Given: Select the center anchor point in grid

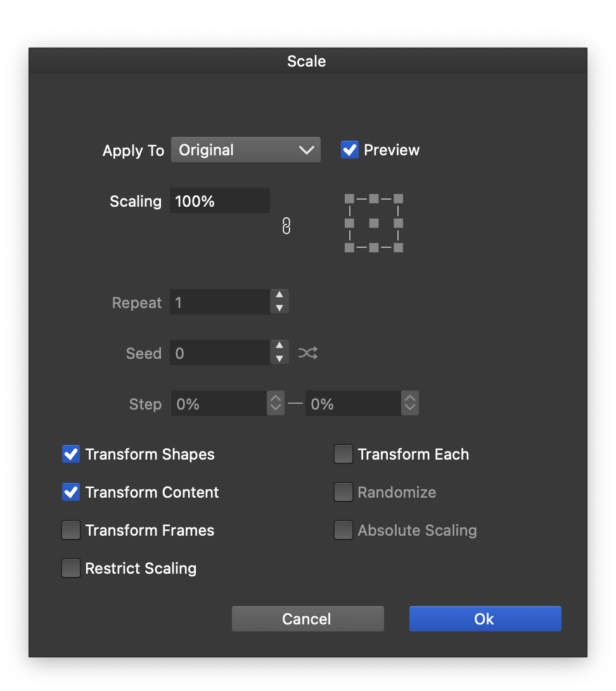Looking at the screenshot, I should click(x=374, y=223).
